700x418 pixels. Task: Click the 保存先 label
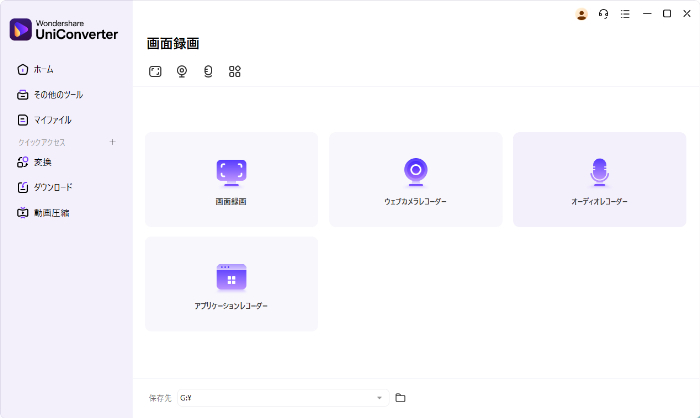click(x=160, y=398)
